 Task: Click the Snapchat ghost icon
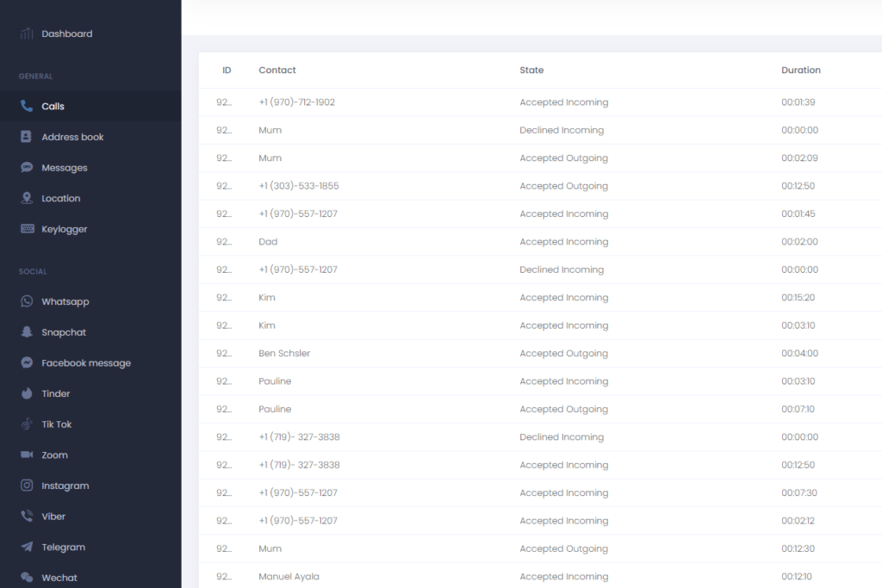coord(27,331)
